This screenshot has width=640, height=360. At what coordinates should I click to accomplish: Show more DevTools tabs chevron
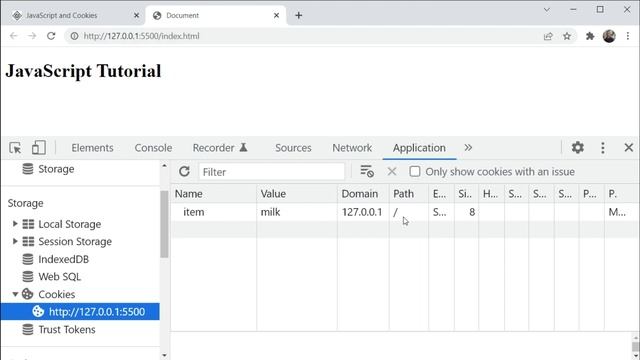click(x=468, y=147)
